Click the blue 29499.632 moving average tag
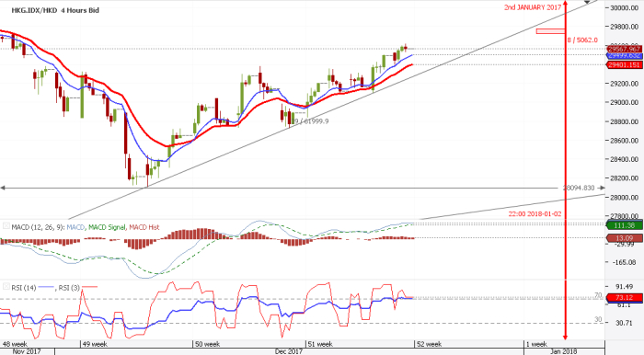Viewport: 644px width, 355px height. [624, 56]
